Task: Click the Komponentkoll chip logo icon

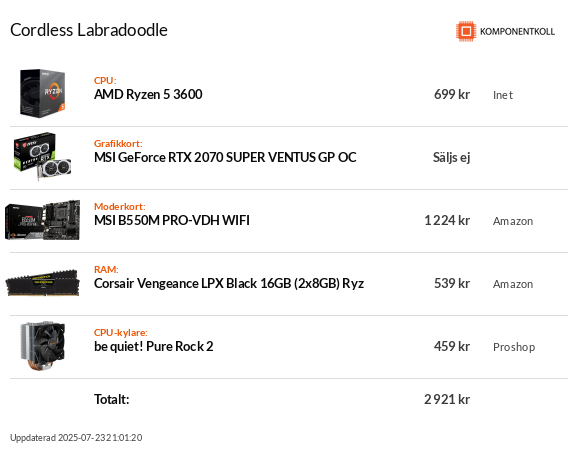Action: click(x=466, y=31)
